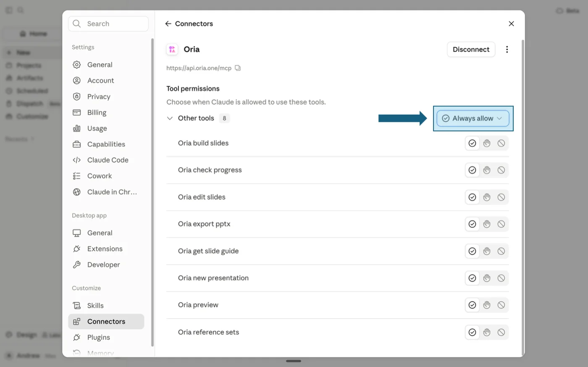Close the settings dialog
The width and height of the screenshot is (588, 367).
click(x=511, y=24)
